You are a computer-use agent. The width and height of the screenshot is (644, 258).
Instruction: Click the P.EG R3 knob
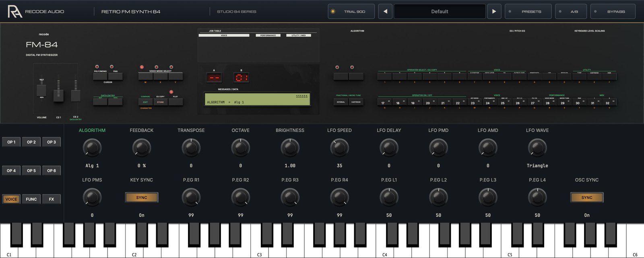pyautogui.click(x=290, y=197)
